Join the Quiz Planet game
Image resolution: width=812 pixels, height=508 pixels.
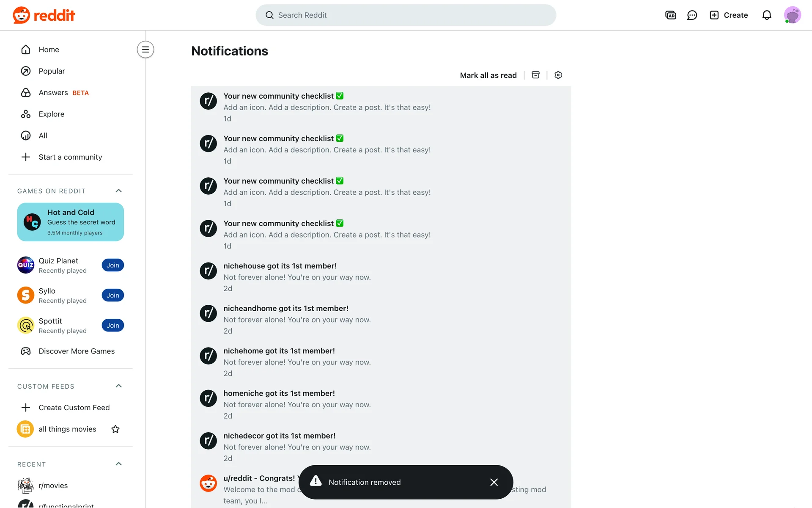click(x=112, y=265)
